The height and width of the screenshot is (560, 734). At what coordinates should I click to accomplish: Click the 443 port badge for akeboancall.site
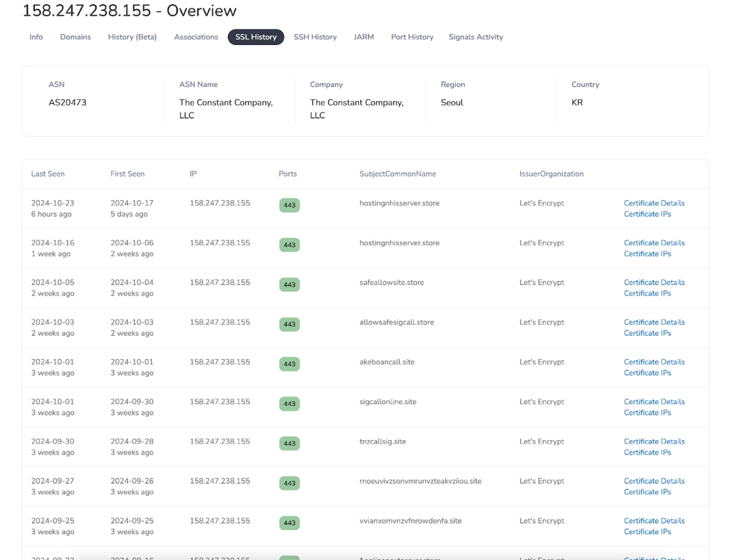pyautogui.click(x=289, y=364)
